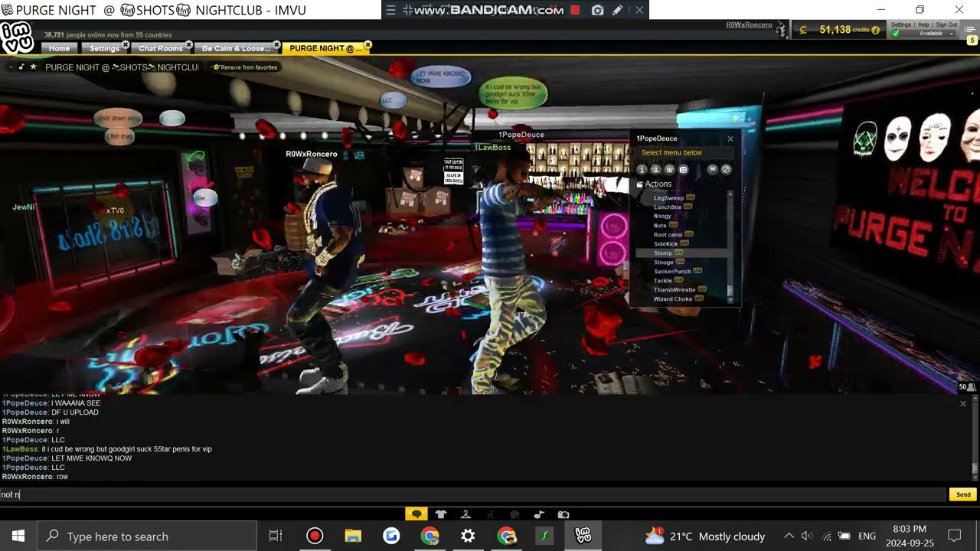
Task: Click the music note icon beside room title
Action: [21, 67]
